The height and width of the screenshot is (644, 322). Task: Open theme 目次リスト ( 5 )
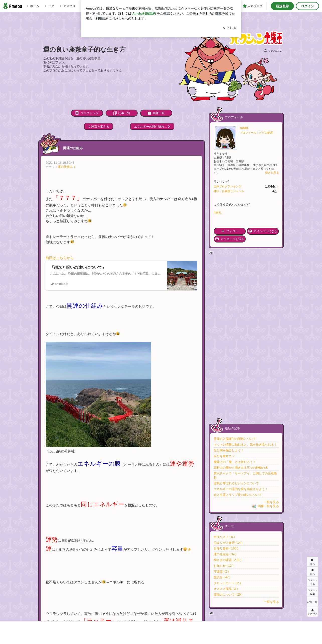coord(224,537)
